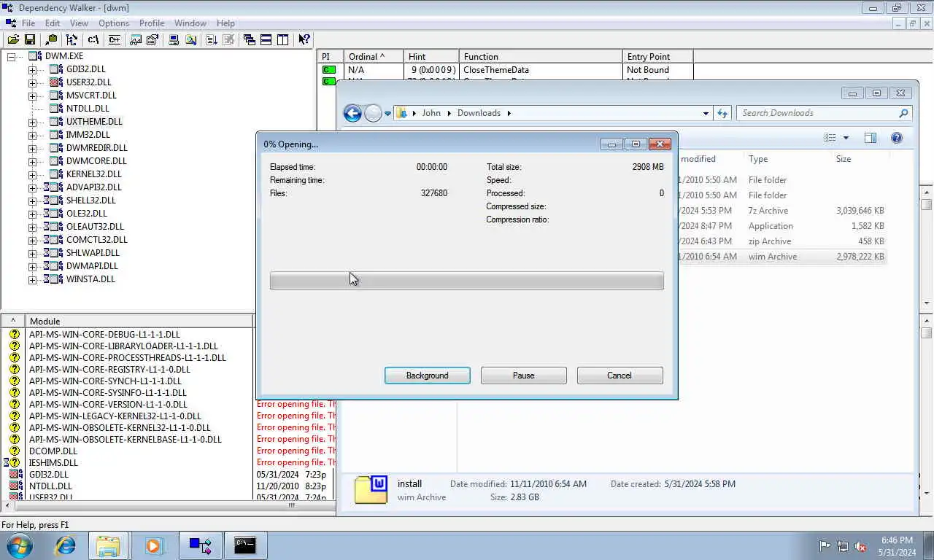The height and width of the screenshot is (560, 934).
Task: Click the volume icon in system tray
Action: click(860, 546)
